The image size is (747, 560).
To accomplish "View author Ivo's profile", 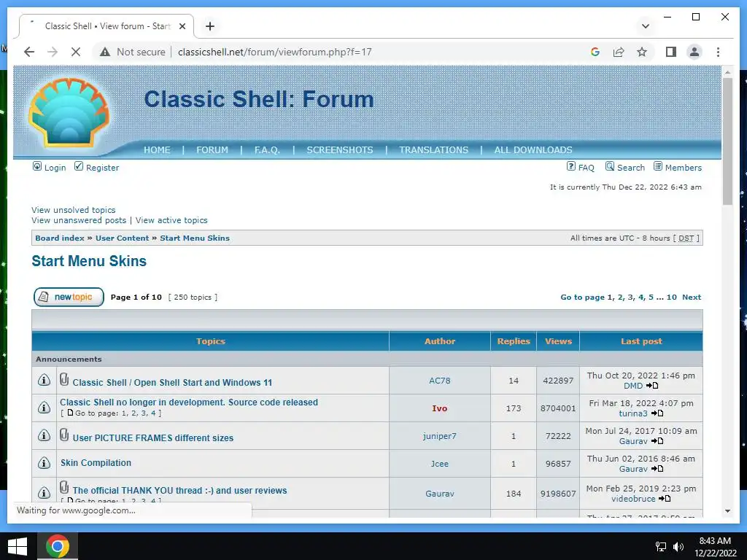I will point(439,408).
